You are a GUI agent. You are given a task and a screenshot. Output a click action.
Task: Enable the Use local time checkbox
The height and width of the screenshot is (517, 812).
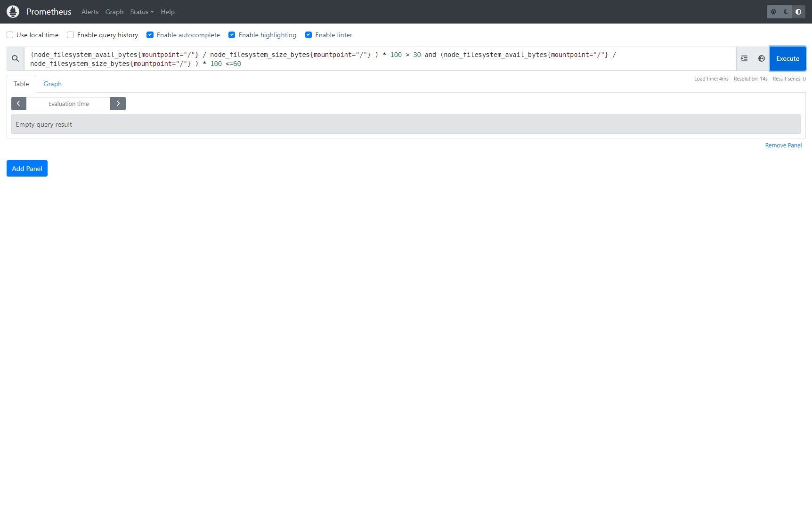tap(10, 35)
